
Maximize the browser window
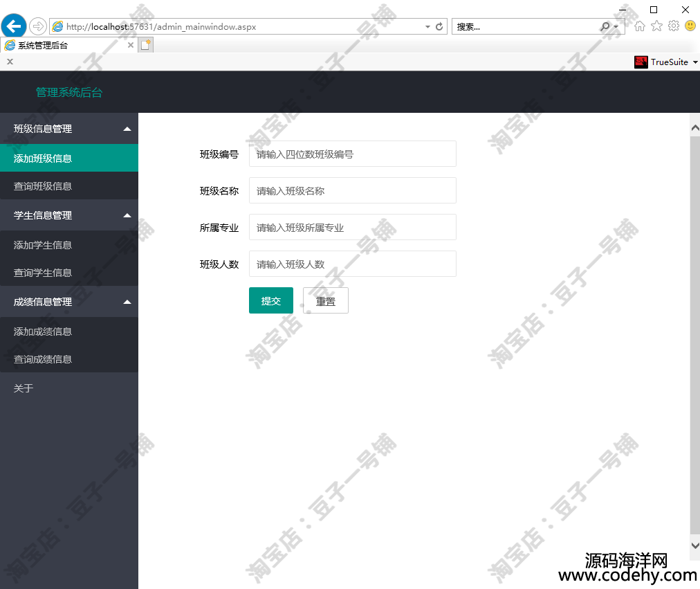click(654, 10)
